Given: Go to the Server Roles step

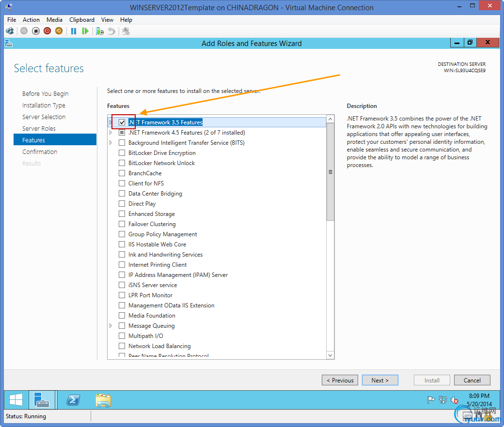Looking at the screenshot, I should 39,128.
